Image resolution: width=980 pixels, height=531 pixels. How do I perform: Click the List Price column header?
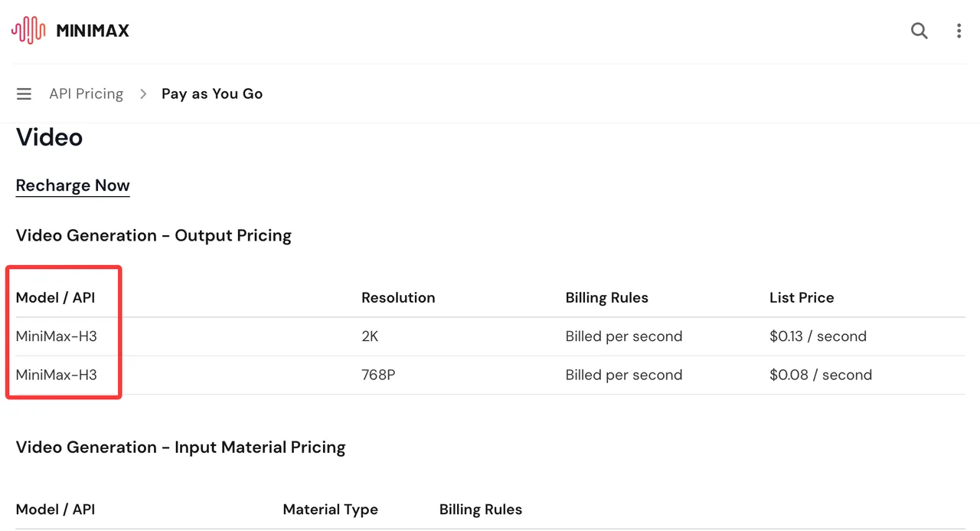802,297
